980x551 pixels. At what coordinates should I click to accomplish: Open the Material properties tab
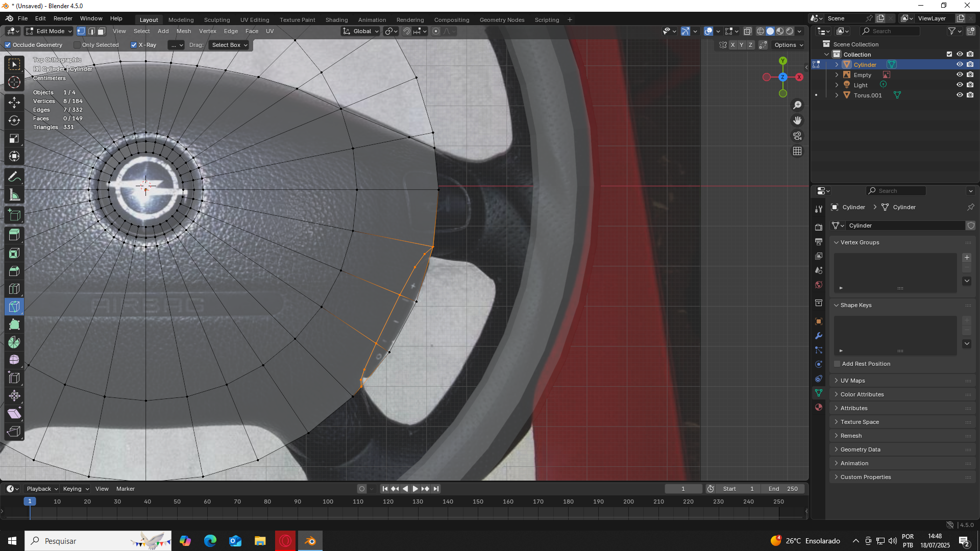[819, 407]
